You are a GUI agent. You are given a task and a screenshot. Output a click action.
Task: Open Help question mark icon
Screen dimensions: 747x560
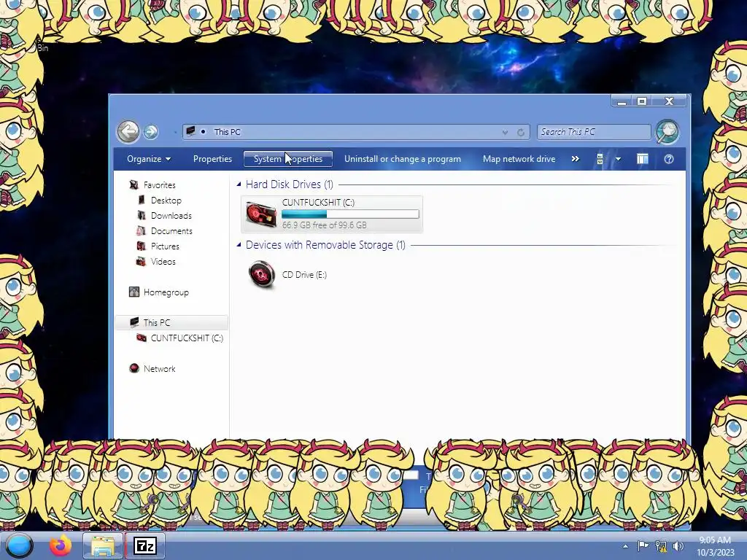(669, 159)
